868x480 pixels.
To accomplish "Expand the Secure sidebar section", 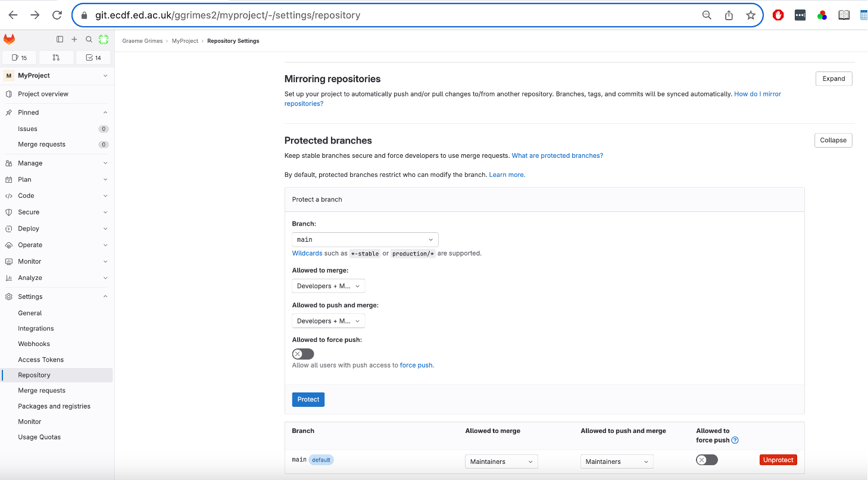I will (57, 212).
